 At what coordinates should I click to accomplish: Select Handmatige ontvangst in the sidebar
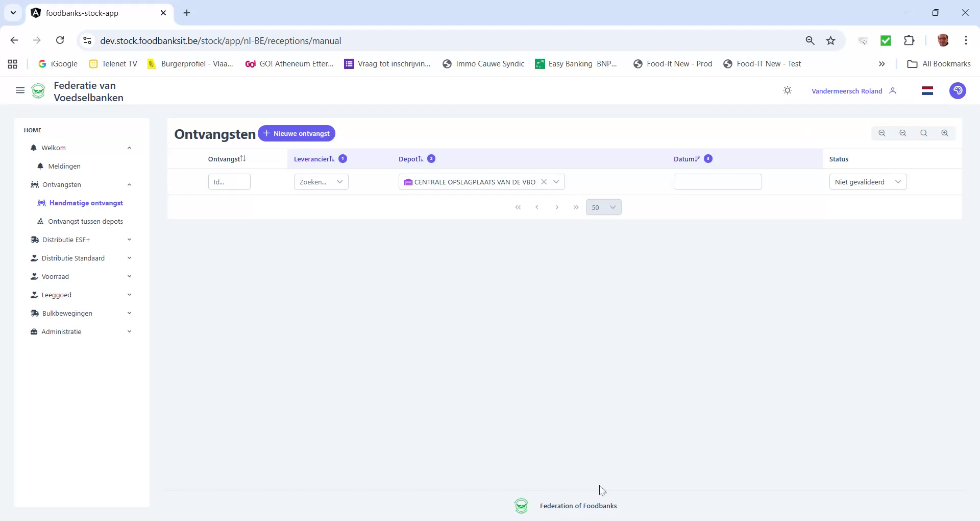click(86, 203)
